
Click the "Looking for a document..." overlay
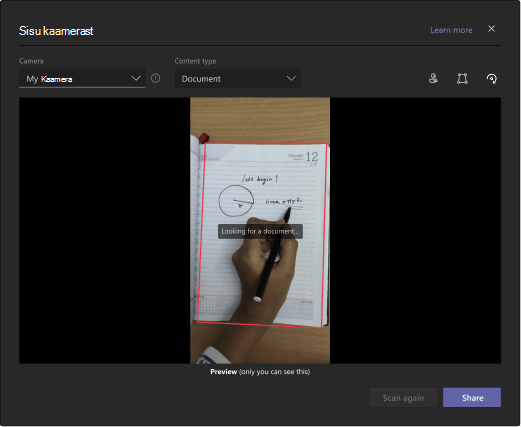point(260,231)
